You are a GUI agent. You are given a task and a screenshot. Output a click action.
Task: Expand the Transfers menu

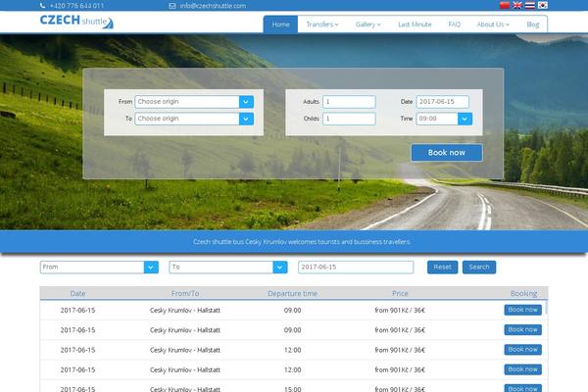pyautogui.click(x=322, y=24)
